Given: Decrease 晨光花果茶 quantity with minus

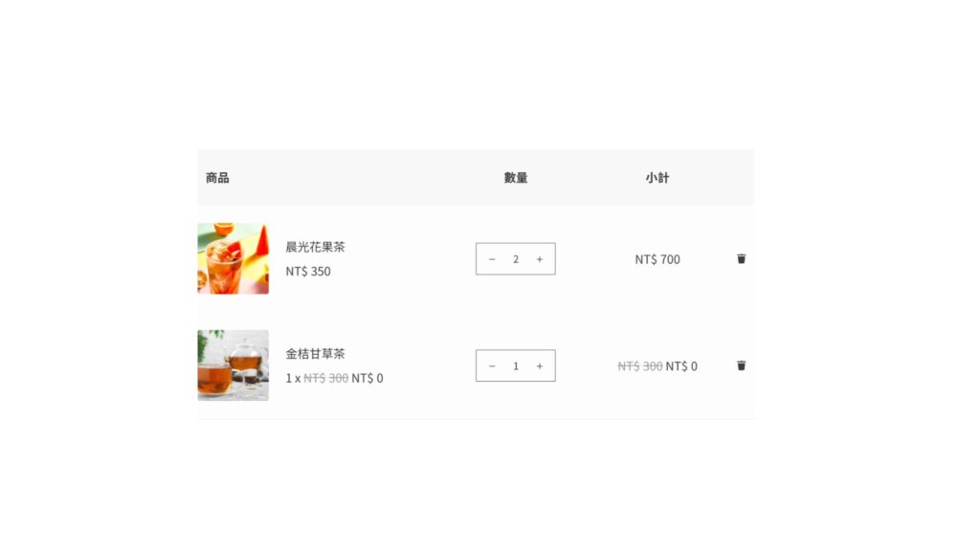Looking at the screenshot, I should pyautogui.click(x=492, y=259).
